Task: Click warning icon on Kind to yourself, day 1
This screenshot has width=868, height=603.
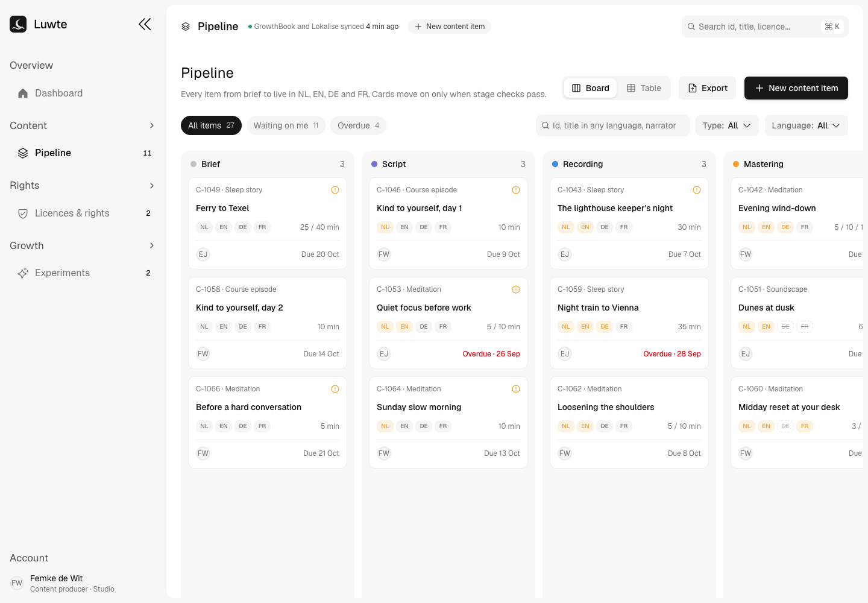Action: (x=516, y=190)
